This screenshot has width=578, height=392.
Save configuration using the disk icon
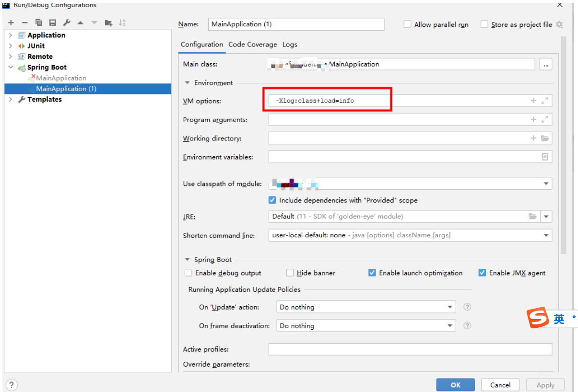[53, 23]
